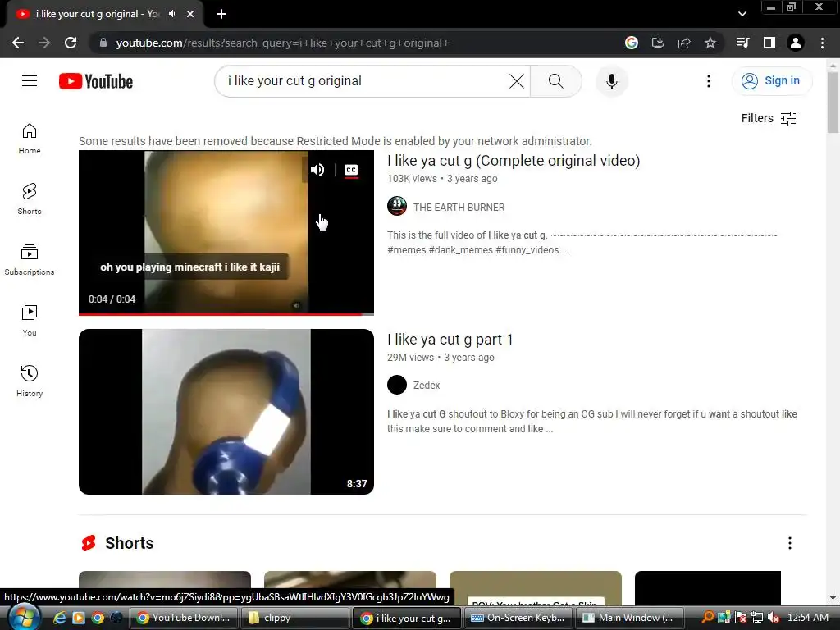Expand the tab search chevron
Viewport: 840px width, 630px height.
742,14
